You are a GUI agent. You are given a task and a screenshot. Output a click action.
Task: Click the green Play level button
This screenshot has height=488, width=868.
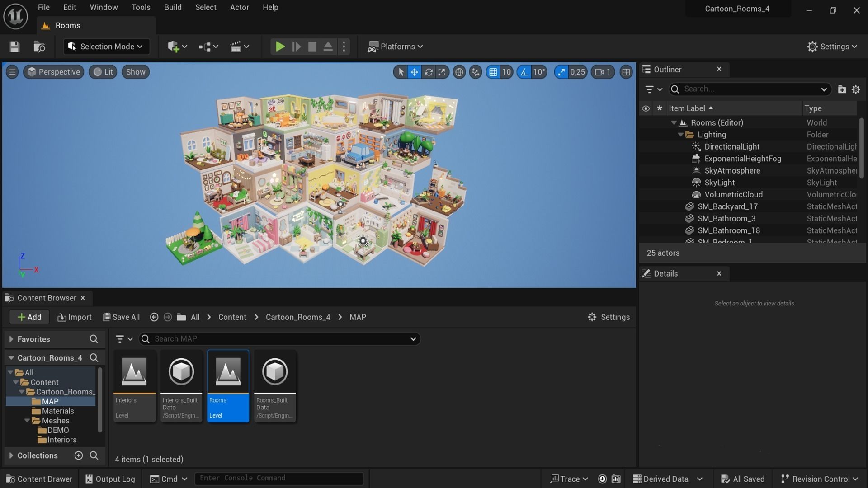280,47
